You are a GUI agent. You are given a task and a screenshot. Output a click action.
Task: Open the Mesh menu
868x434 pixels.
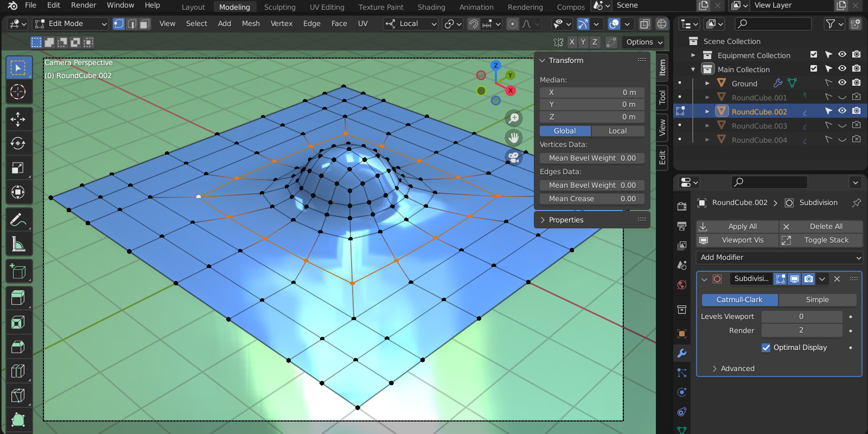[251, 24]
